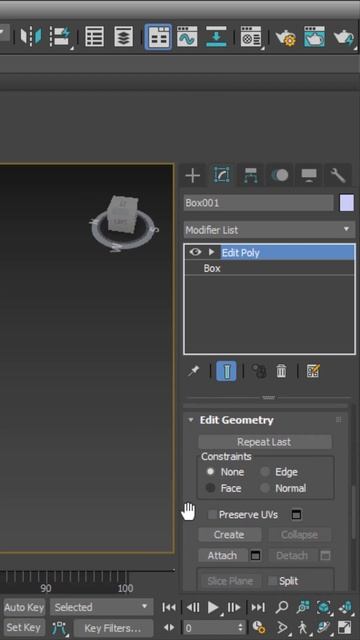Viewport: 360px width, 640px height.
Task: Click the frame field spinner arrows
Action: tap(241, 627)
